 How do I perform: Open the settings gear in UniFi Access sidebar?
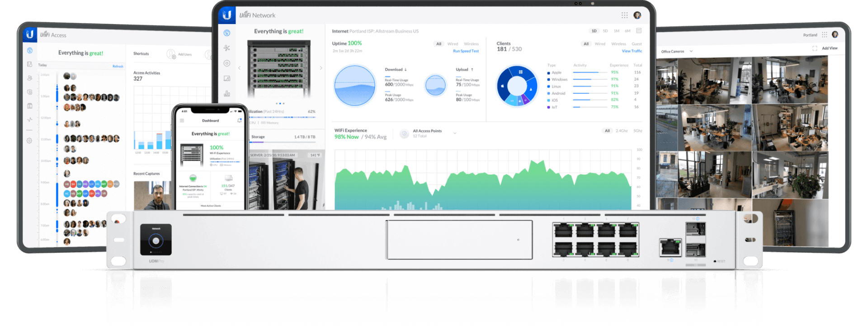tap(29, 141)
